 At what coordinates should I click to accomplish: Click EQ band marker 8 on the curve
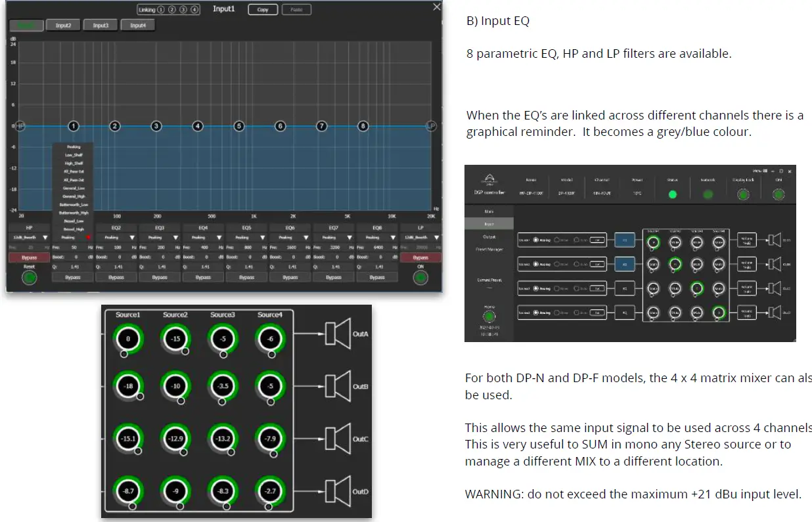pos(362,125)
